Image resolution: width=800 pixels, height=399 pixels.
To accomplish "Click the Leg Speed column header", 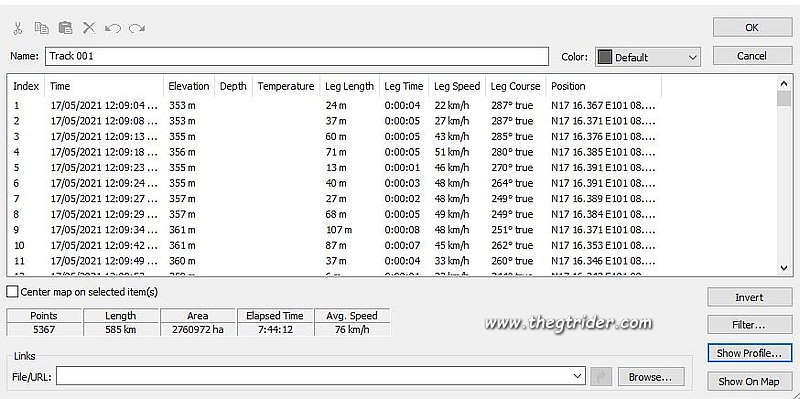I will (457, 86).
